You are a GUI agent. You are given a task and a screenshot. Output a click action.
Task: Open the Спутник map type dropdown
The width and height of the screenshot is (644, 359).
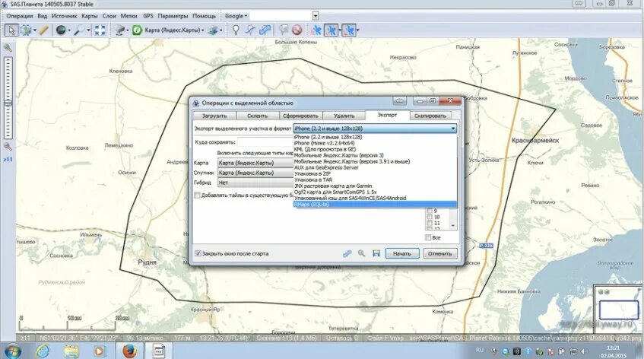(x=255, y=173)
